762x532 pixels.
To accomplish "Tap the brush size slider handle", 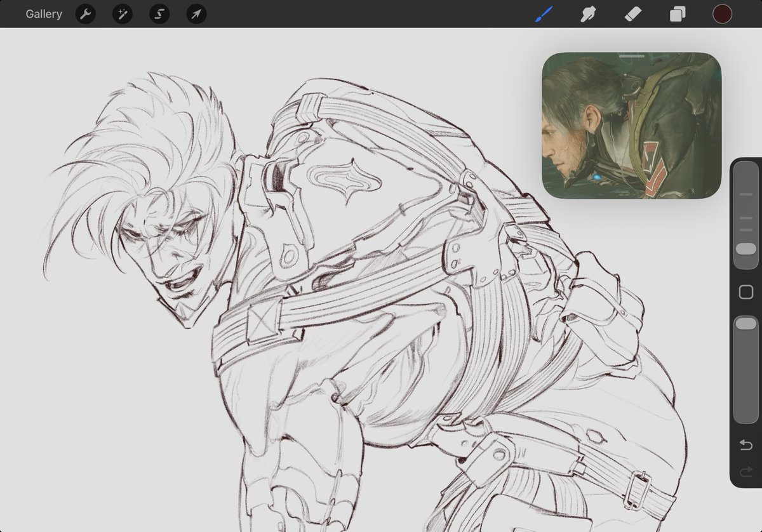I will click(x=745, y=248).
